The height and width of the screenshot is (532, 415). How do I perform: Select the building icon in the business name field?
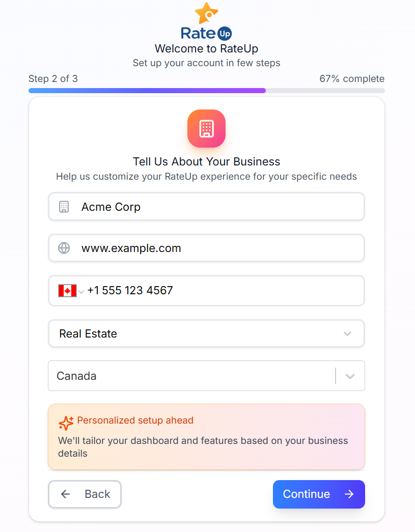click(64, 207)
